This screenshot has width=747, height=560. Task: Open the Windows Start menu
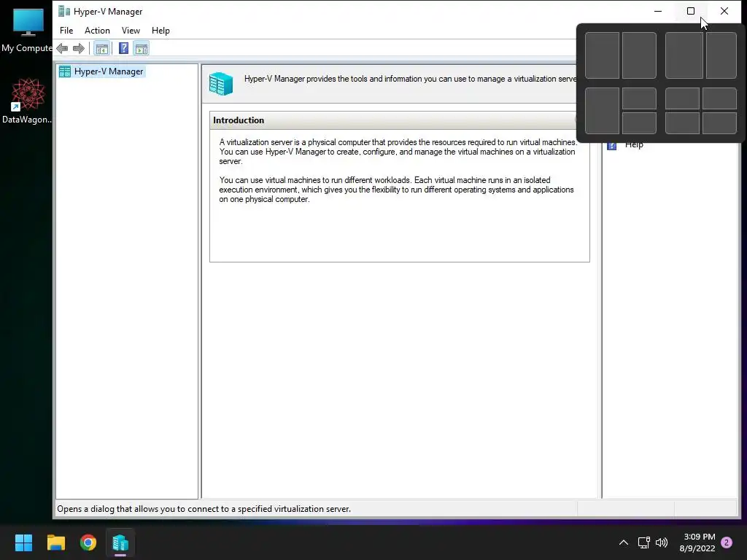click(23, 542)
